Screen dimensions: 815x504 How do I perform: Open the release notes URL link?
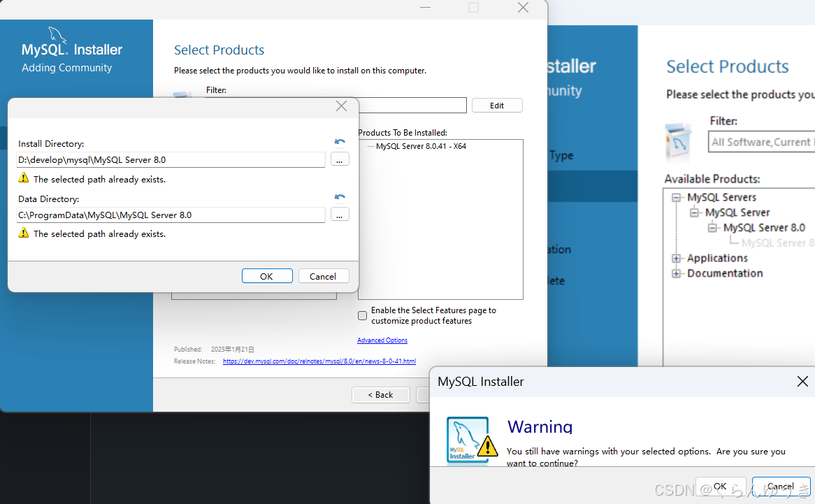(319, 361)
